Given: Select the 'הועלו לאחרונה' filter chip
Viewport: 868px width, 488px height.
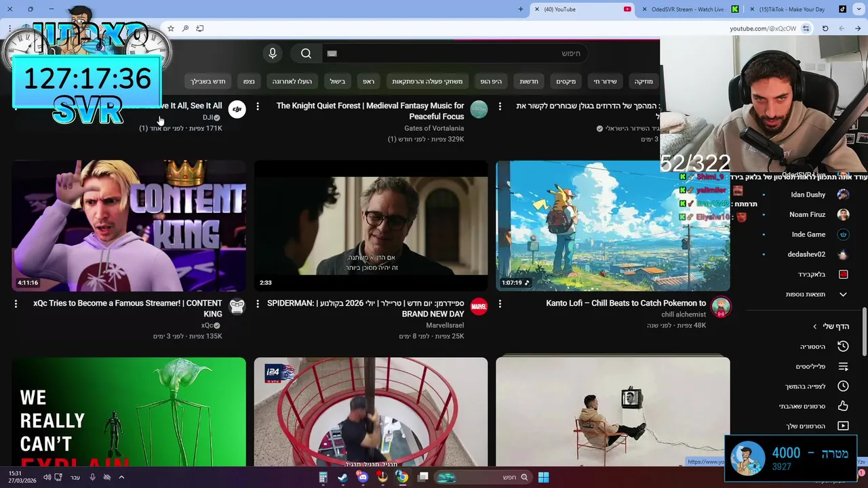Looking at the screenshot, I should click(x=292, y=81).
